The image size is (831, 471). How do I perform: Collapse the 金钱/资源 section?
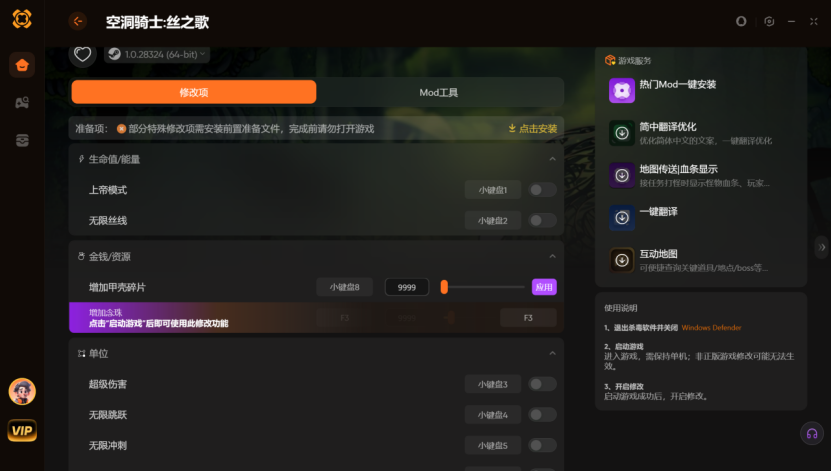552,256
